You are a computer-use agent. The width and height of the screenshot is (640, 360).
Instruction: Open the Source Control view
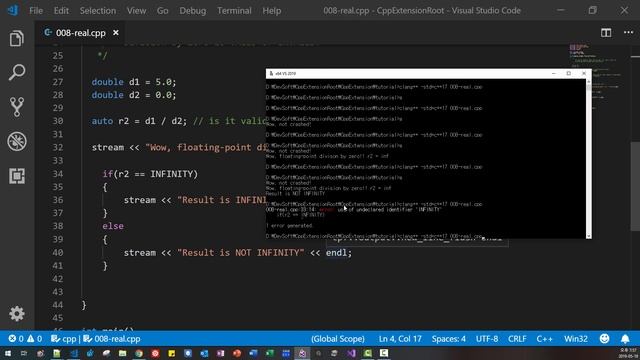pyautogui.click(x=16, y=107)
